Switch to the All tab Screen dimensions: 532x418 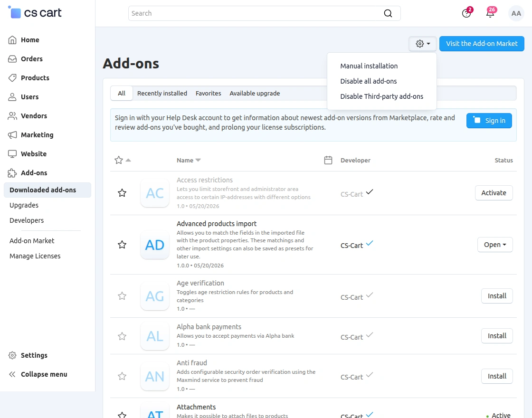122,93
